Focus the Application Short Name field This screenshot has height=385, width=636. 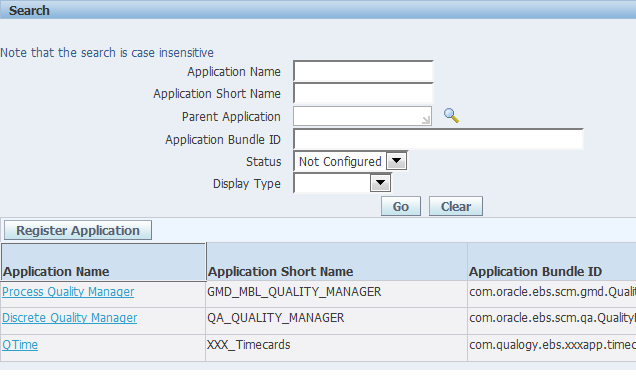tap(363, 93)
